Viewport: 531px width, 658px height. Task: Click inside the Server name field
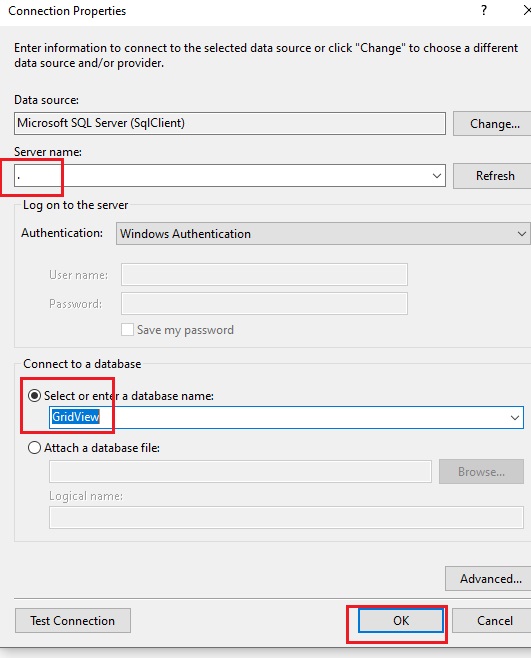click(x=230, y=176)
